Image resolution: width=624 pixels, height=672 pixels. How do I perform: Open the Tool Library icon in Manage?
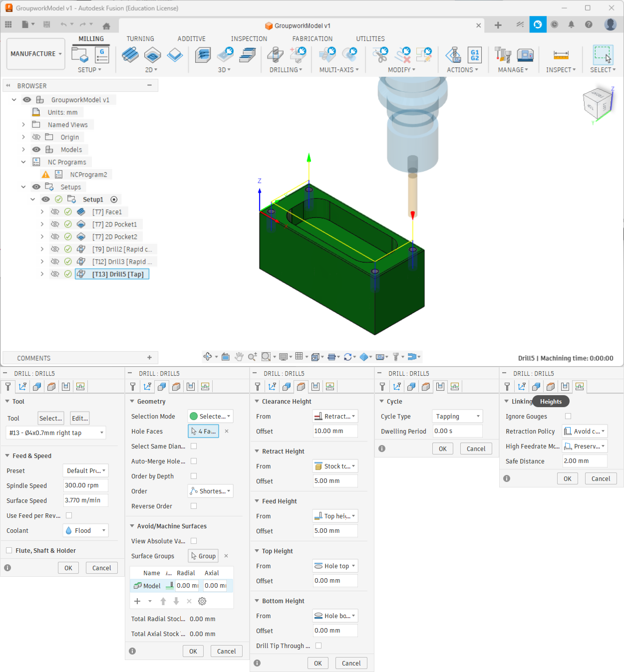point(503,54)
